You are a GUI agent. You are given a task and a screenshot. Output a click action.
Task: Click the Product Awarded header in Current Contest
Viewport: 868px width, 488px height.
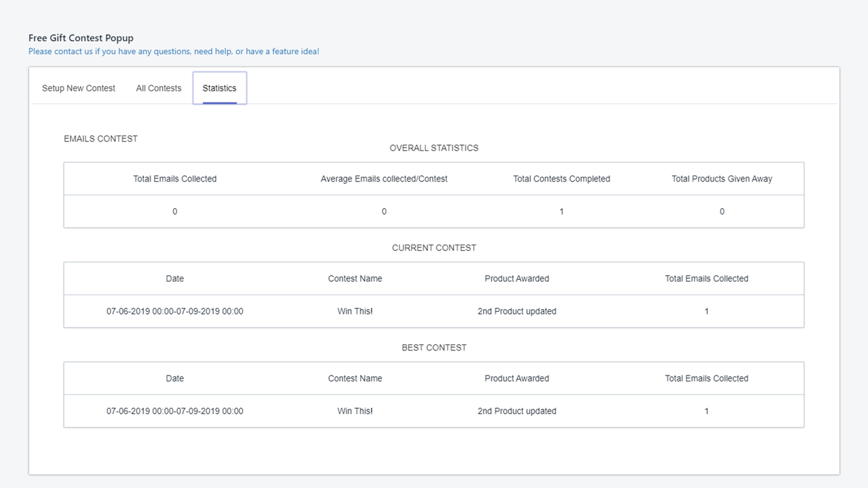click(517, 278)
